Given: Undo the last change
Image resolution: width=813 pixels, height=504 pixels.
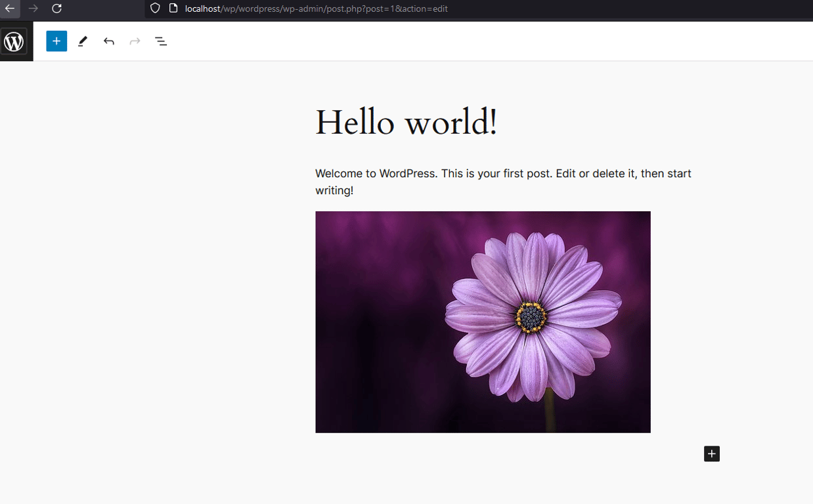Looking at the screenshot, I should [x=108, y=41].
